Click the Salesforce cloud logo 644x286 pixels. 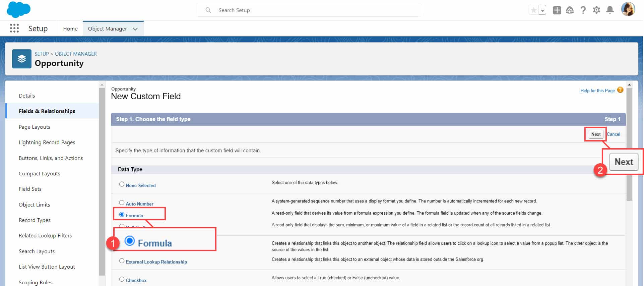click(18, 9)
